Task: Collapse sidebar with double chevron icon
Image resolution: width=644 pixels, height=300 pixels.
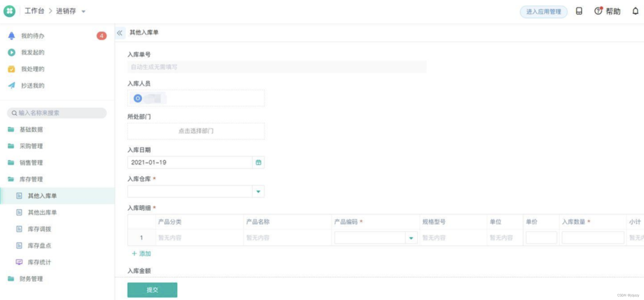Action: click(x=120, y=33)
